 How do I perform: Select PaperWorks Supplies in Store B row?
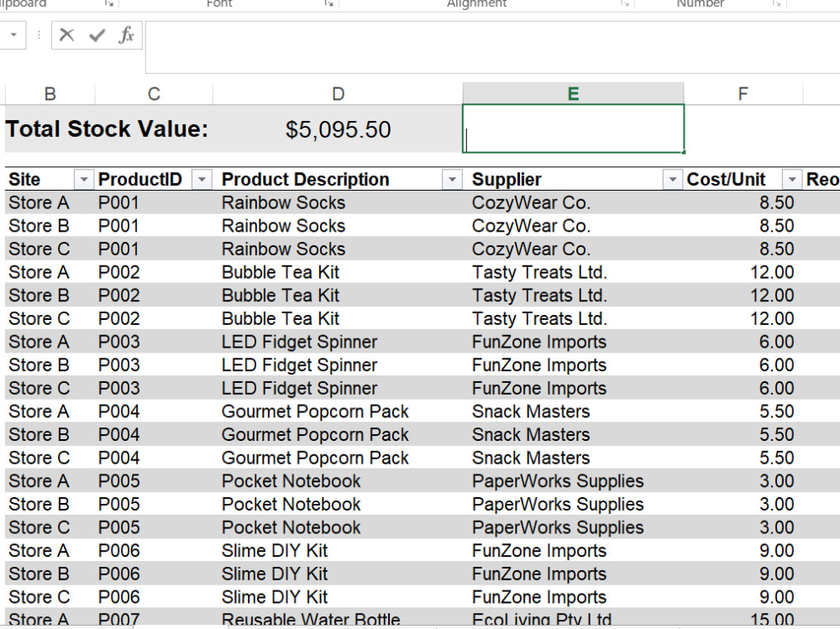tap(574, 504)
